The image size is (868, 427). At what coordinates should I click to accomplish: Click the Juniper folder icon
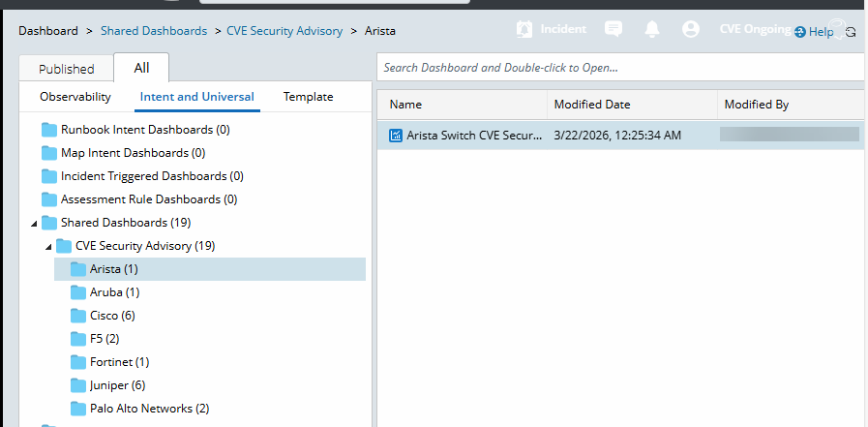point(78,385)
